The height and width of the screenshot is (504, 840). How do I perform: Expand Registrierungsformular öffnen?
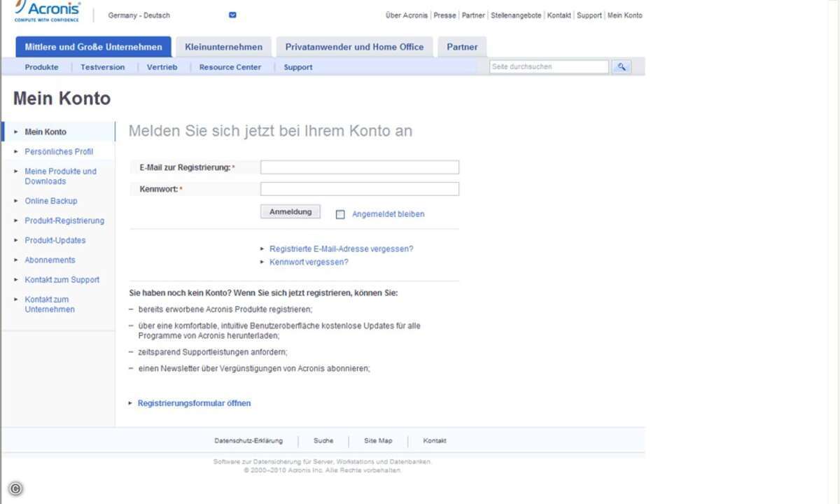(x=194, y=403)
